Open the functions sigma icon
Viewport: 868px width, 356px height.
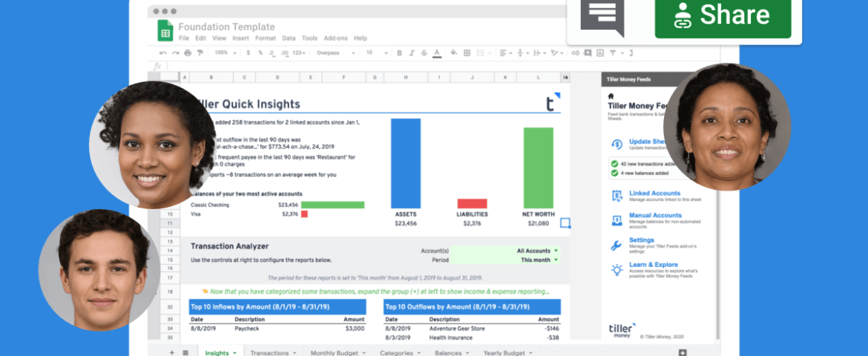[631, 53]
